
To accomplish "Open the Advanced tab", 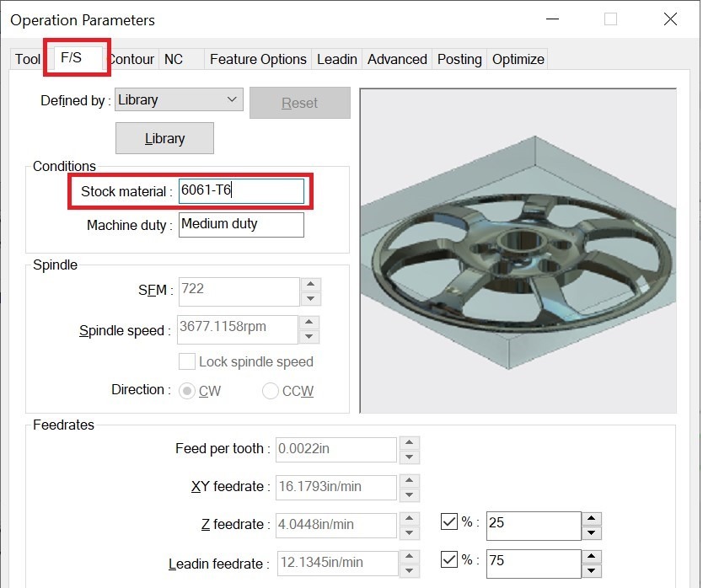I will [397, 59].
